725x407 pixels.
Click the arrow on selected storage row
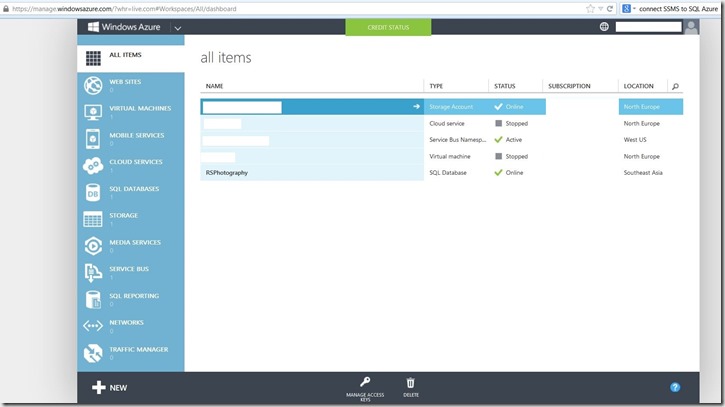416,105
